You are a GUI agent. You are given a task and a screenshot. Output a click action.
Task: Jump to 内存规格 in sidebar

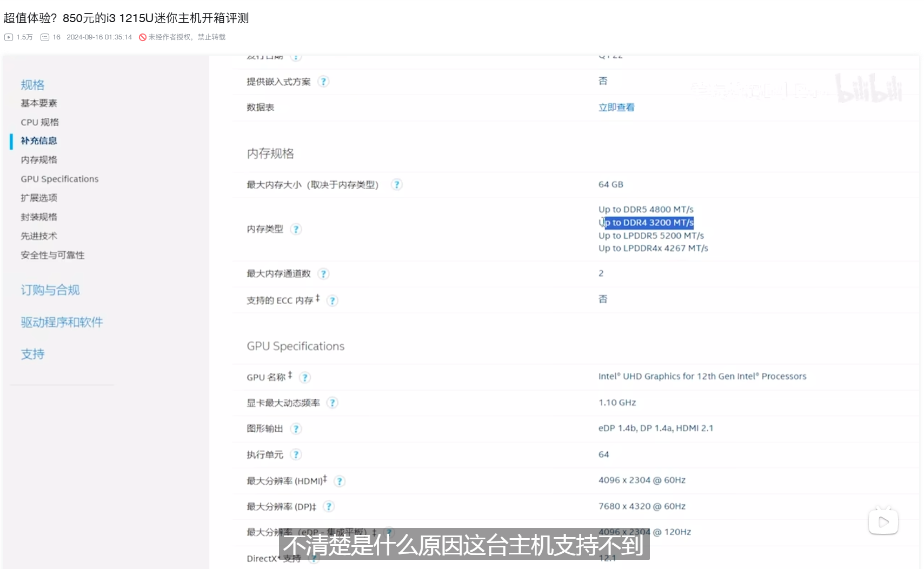tap(39, 159)
